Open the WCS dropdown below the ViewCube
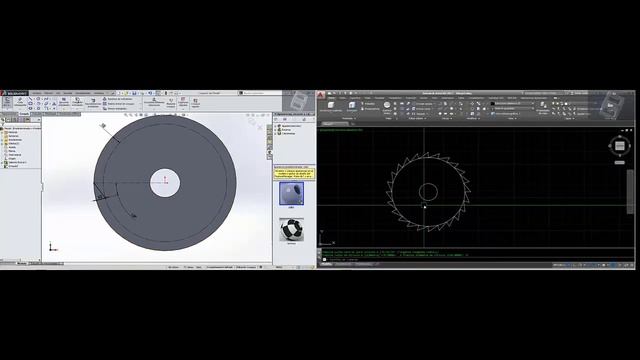Screen dimensions: 640x360 [620, 162]
